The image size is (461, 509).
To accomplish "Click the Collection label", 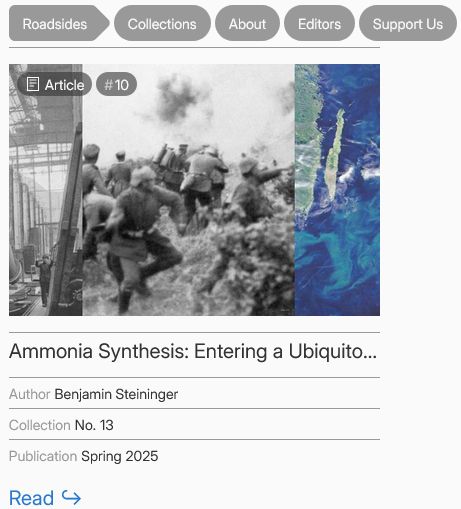I will point(40,425).
